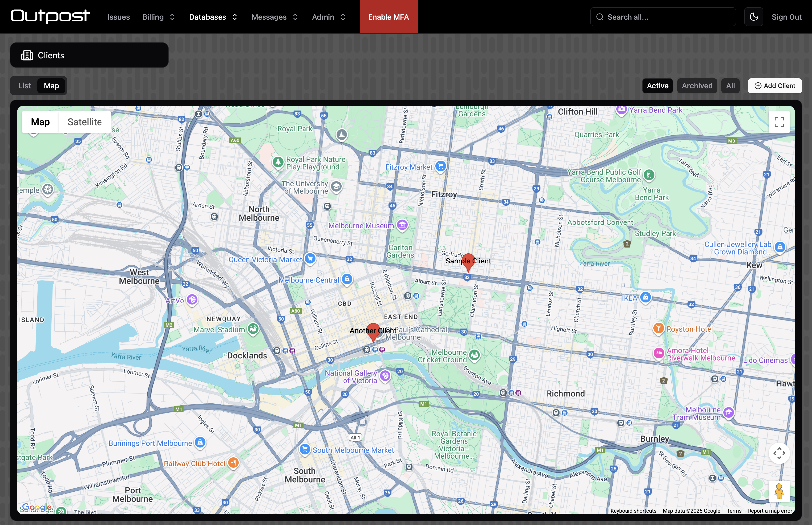This screenshot has width=812, height=525.
Task: Open the Databases dropdown menu
Action: click(213, 17)
